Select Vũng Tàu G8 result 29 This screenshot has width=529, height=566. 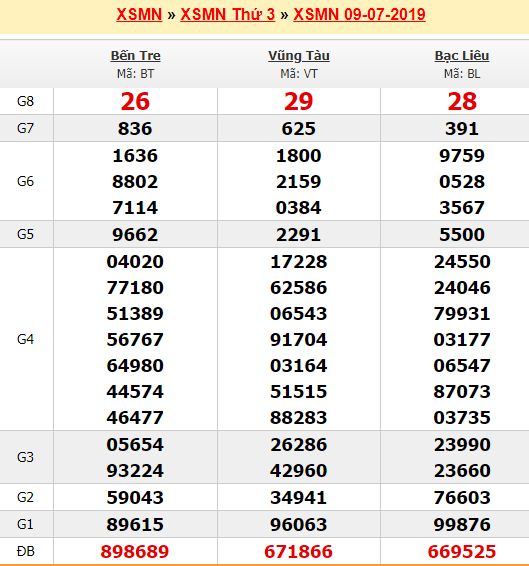tap(298, 101)
